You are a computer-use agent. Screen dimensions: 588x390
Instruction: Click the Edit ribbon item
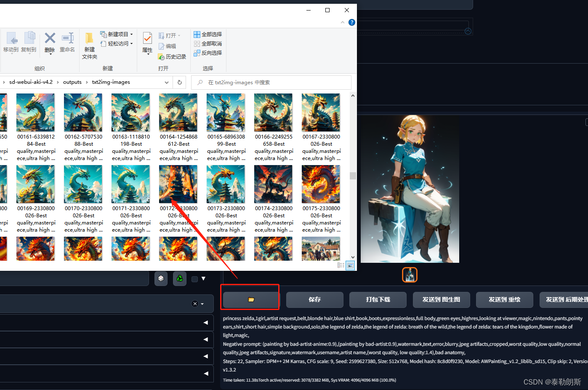[x=168, y=46]
